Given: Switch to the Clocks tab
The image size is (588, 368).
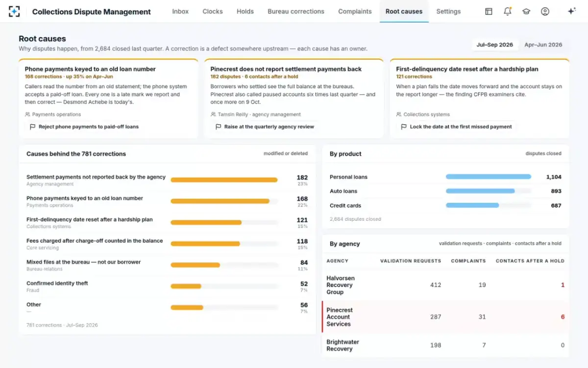Looking at the screenshot, I should 213,11.
